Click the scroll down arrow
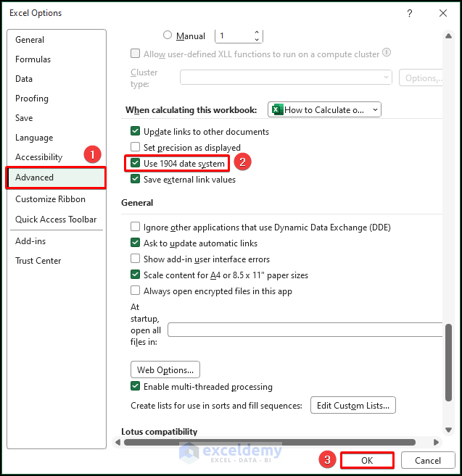Image resolution: width=462 pixels, height=476 pixels. point(448,430)
